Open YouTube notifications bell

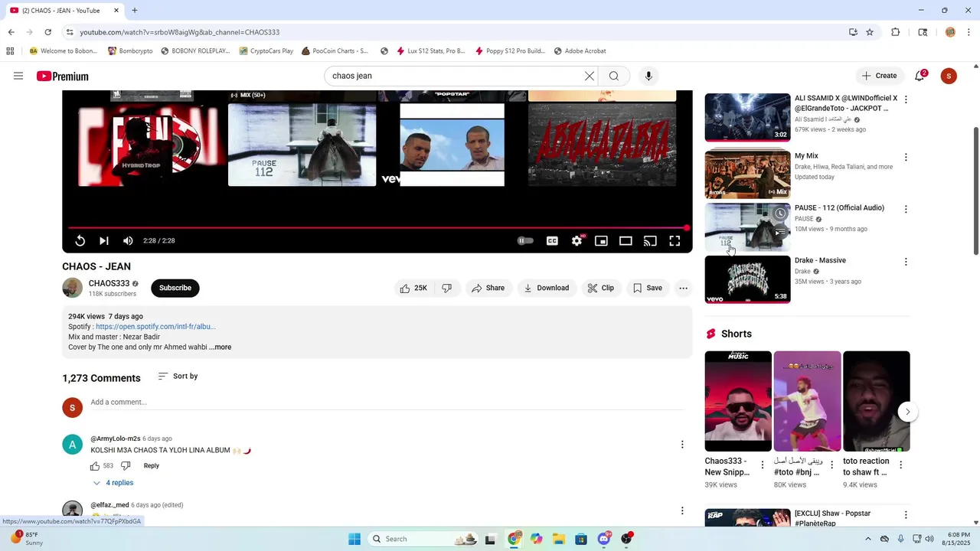point(920,76)
